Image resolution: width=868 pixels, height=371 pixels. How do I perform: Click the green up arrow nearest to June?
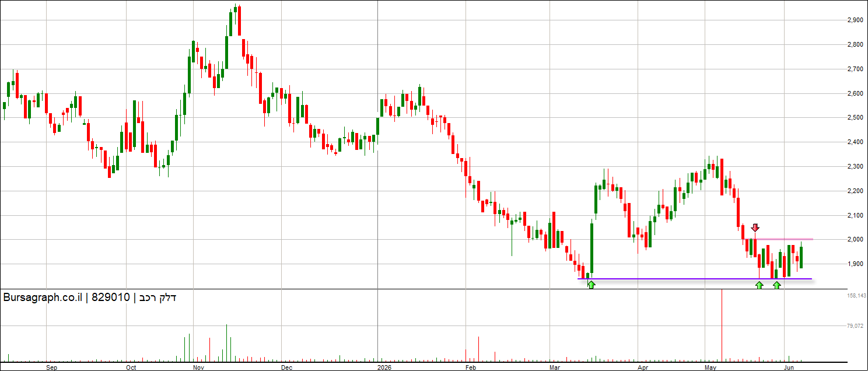click(777, 285)
